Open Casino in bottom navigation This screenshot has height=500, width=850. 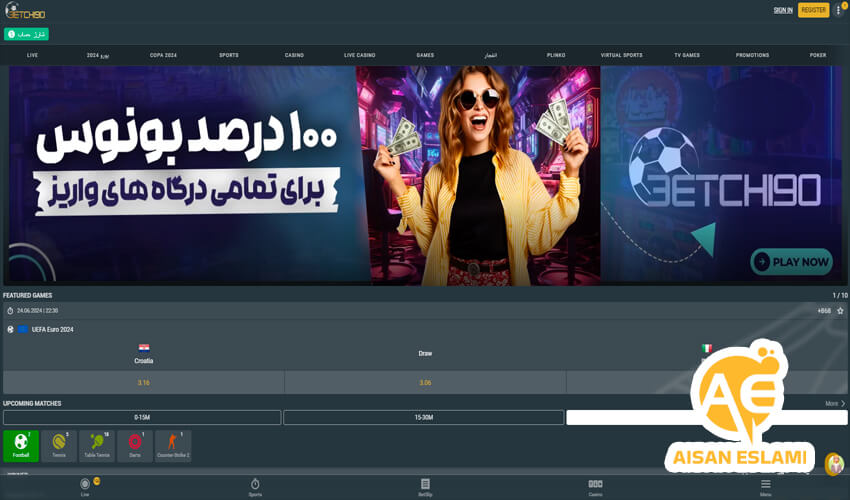coord(595,486)
